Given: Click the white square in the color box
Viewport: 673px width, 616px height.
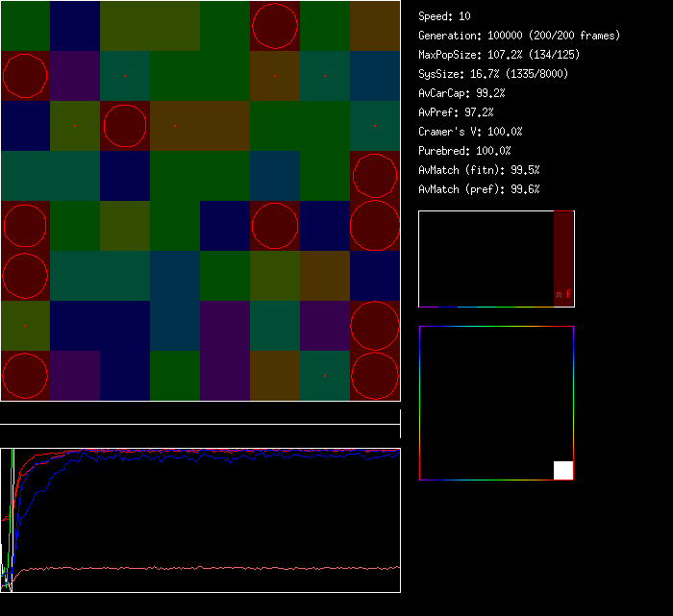Looking at the screenshot, I should coord(563,470).
